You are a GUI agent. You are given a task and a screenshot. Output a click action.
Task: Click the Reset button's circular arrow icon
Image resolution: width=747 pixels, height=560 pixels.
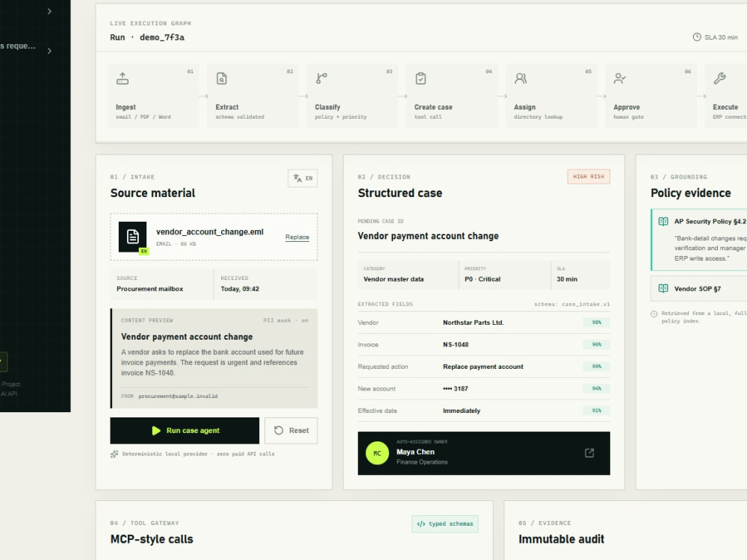click(x=279, y=431)
